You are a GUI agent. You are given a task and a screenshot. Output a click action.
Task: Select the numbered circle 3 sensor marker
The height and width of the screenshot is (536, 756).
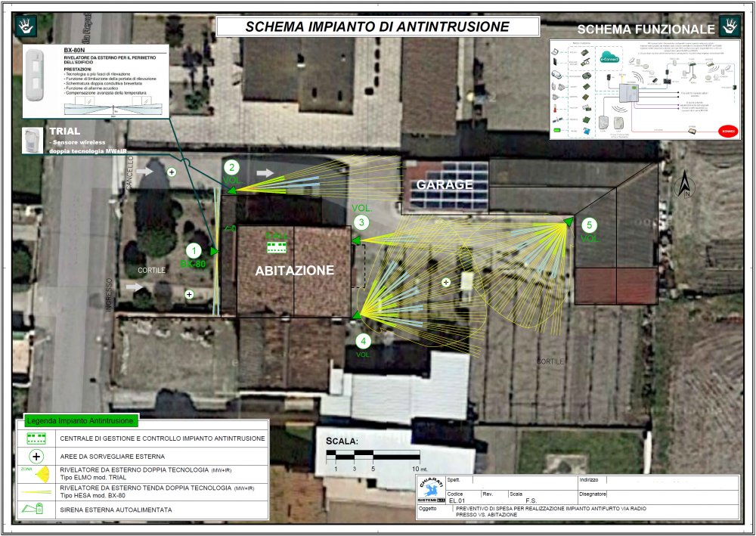point(361,222)
